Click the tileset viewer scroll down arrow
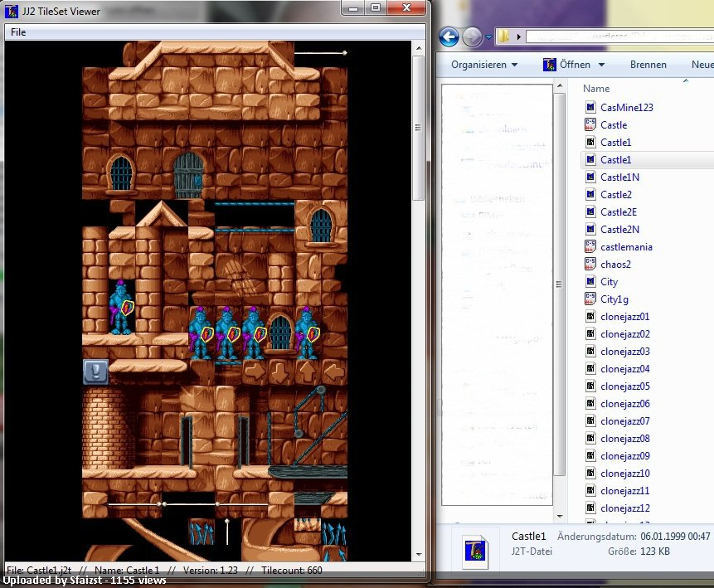The height and width of the screenshot is (588, 714). click(x=419, y=554)
